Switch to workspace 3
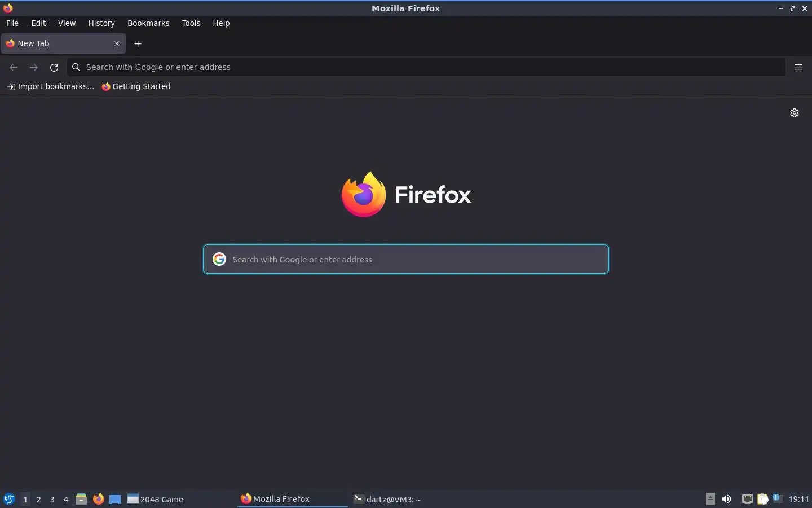 click(52, 499)
